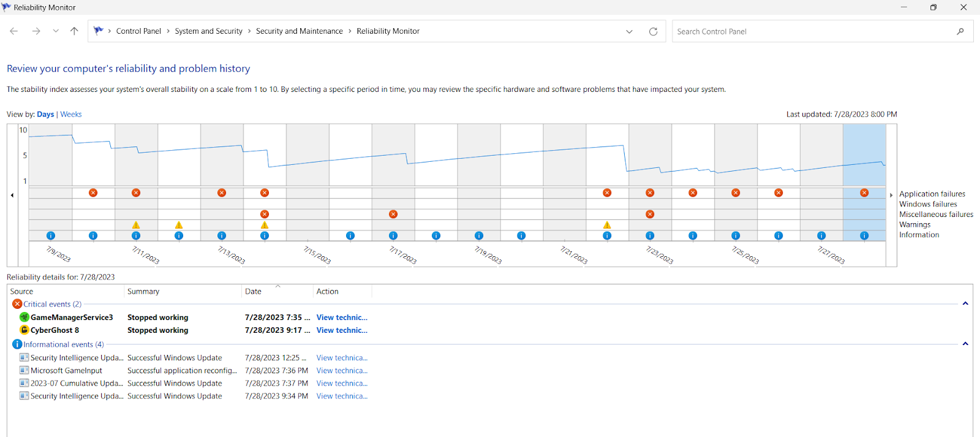Screen dimensions: 980x437
Task: Click the search magnifier icon
Action: tap(960, 32)
